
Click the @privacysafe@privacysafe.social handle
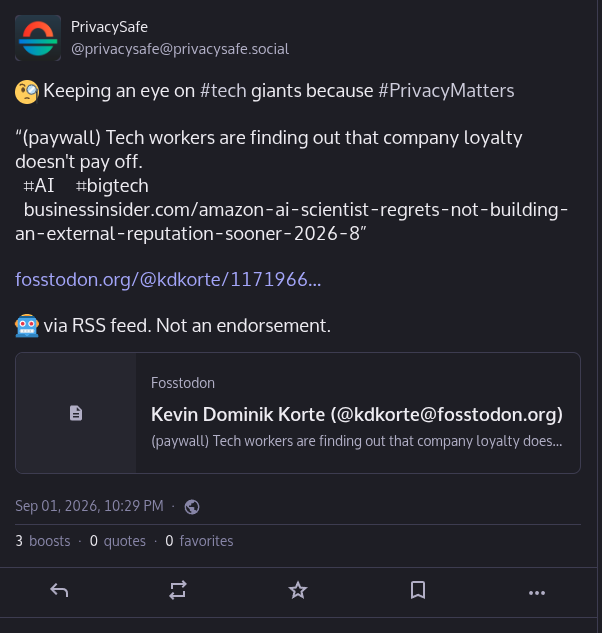click(180, 49)
